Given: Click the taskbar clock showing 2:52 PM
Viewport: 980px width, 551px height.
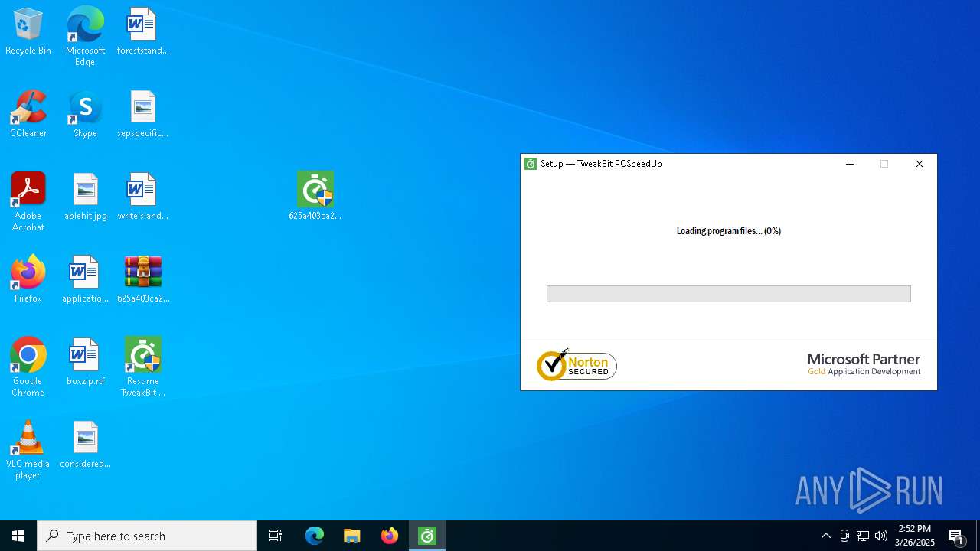Looking at the screenshot, I should (915, 536).
